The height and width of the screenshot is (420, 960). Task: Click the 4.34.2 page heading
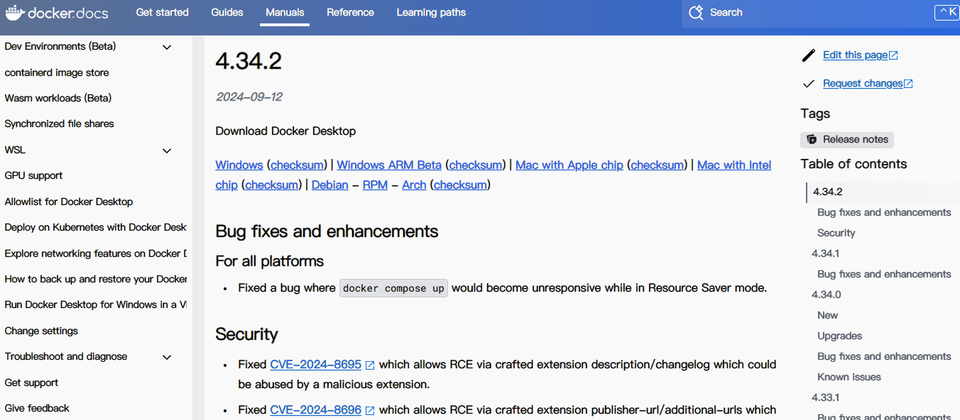click(x=249, y=61)
